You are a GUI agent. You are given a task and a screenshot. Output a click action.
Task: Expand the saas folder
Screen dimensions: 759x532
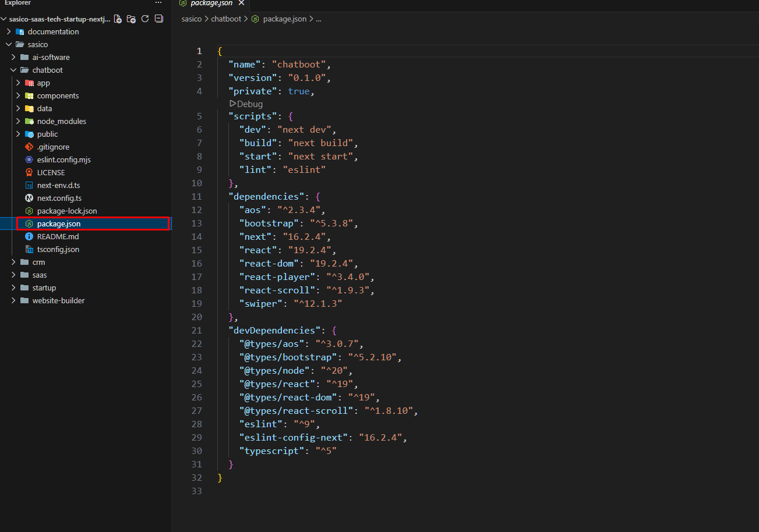(x=13, y=275)
